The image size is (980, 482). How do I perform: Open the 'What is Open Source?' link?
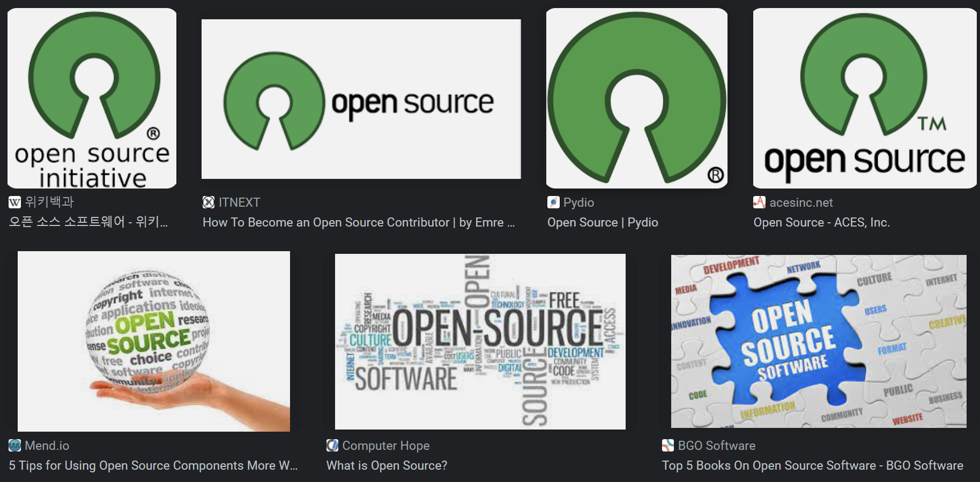click(x=387, y=465)
